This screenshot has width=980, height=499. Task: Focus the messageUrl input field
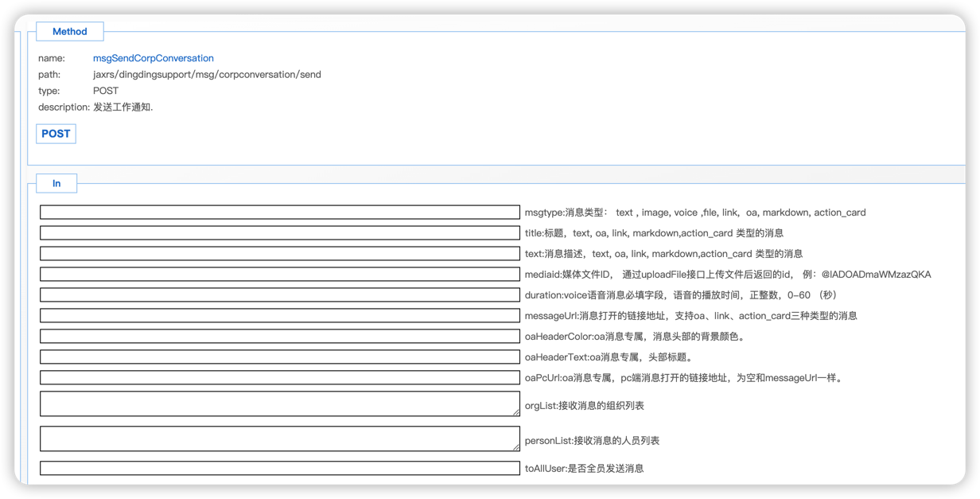coord(279,316)
